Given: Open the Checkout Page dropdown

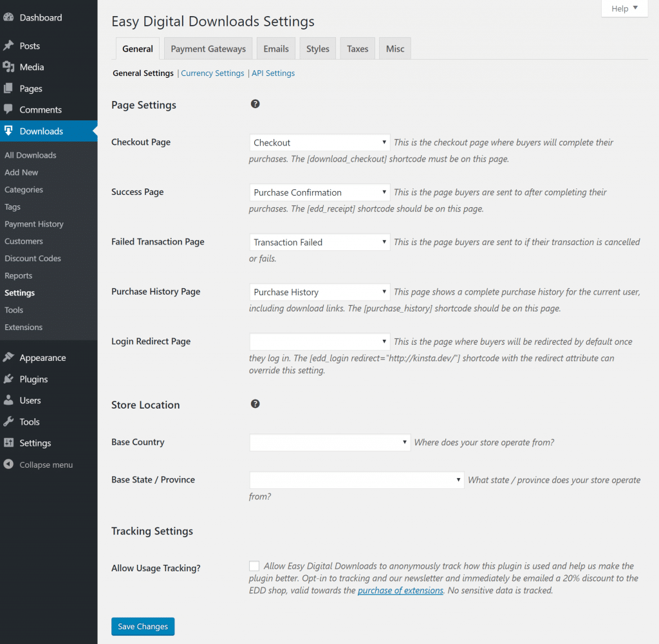Looking at the screenshot, I should pos(319,142).
